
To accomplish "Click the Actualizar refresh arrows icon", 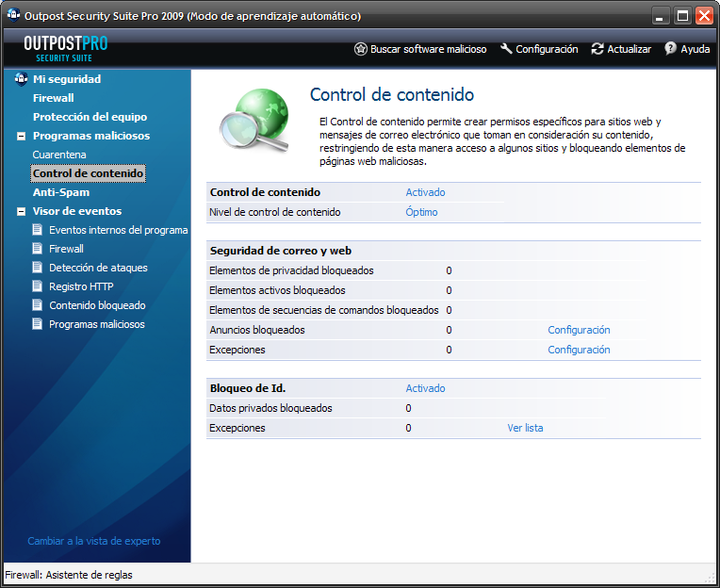I will [x=597, y=49].
